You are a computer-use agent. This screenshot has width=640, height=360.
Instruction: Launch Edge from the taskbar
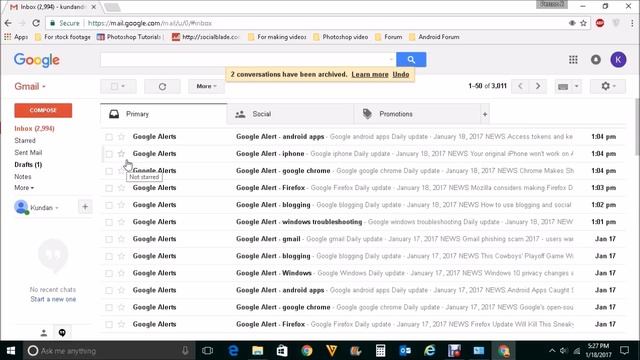(x=233, y=351)
